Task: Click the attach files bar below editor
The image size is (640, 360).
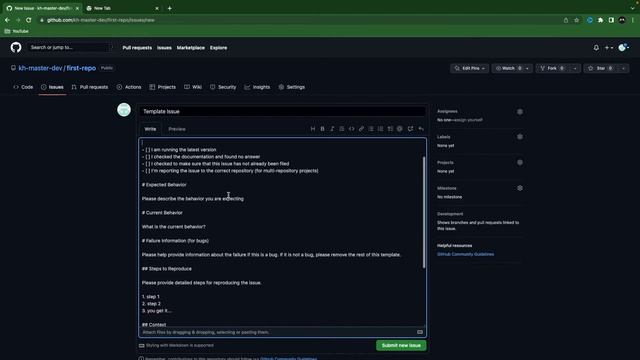Action: click(x=282, y=332)
